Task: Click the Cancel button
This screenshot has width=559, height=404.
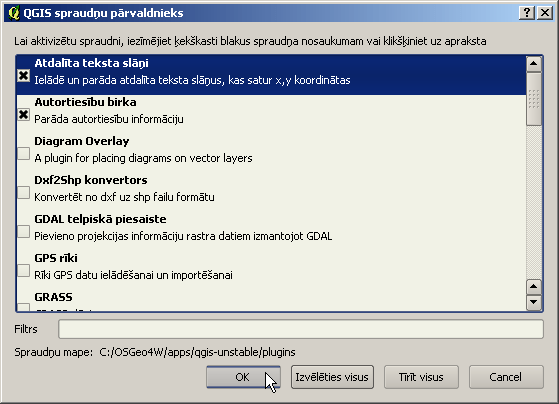Action: (x=506, y=377)
